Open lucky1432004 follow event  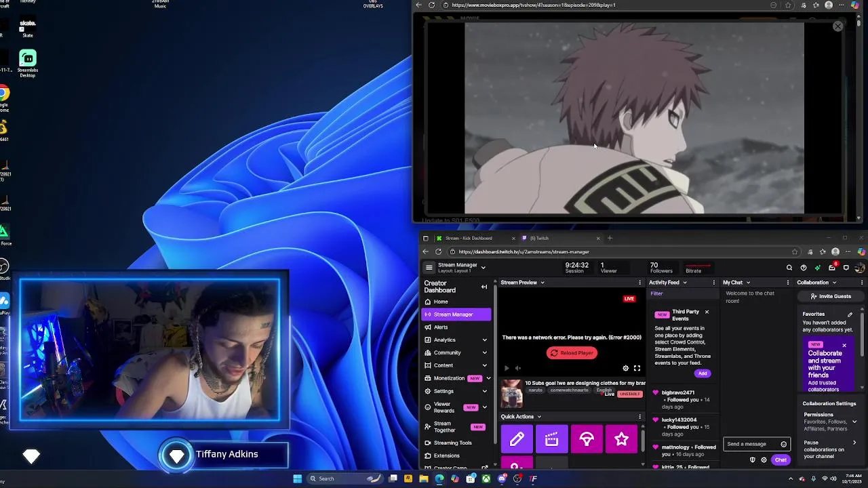coord(683,427)
